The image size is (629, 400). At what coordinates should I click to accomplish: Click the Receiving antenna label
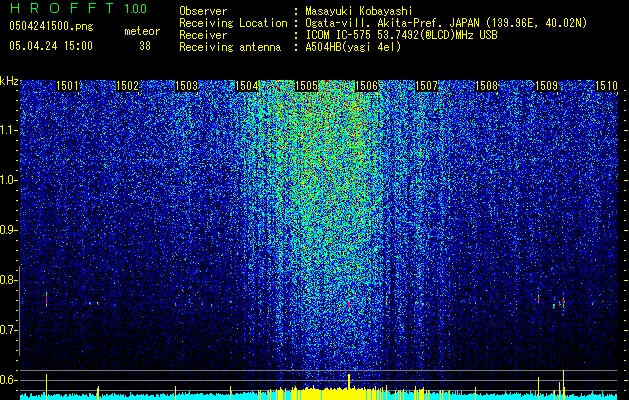pos(230,47)
